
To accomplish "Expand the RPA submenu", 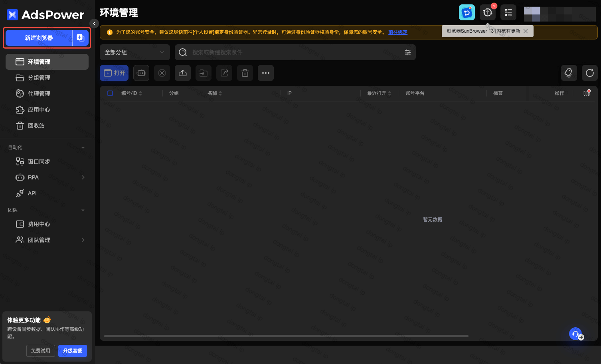I will [83, 177].
